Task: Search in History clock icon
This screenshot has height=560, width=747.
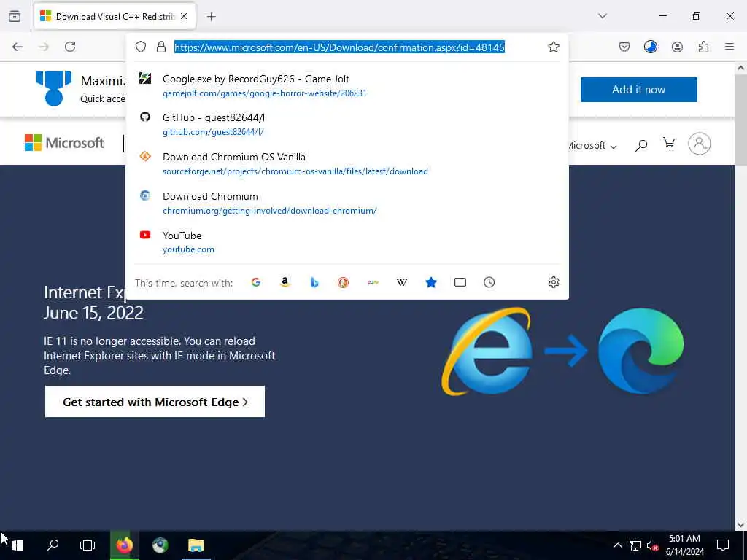Action: click(x=489, y=282)
